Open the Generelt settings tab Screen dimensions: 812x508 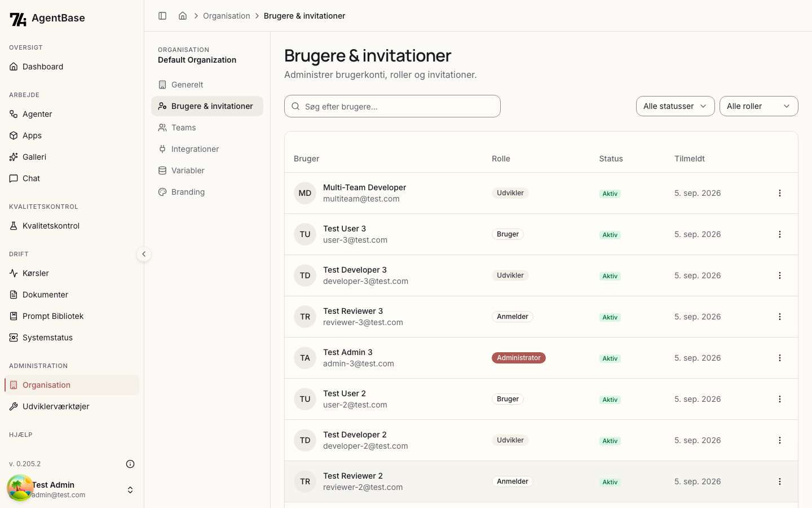click(x=207, y=85)
